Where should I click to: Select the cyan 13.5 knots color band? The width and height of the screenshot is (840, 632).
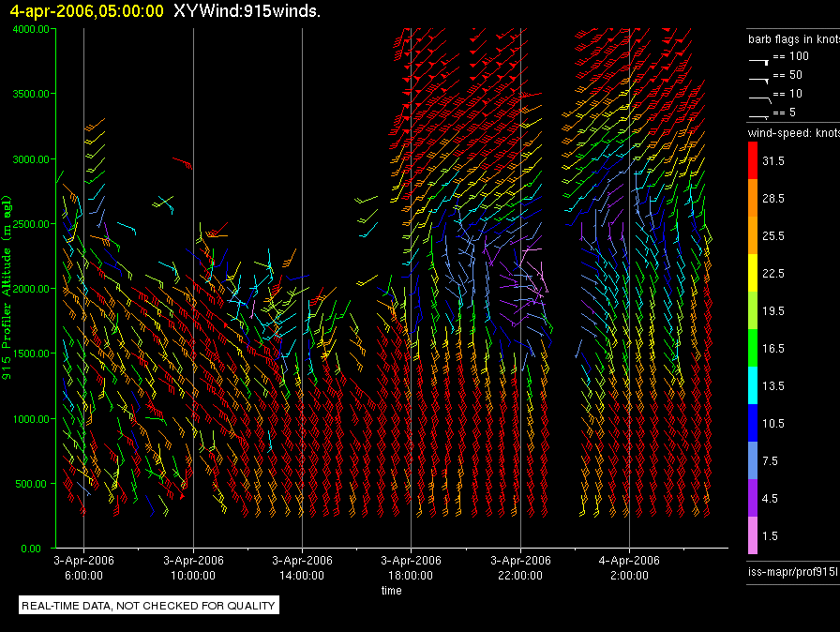[753, 385]
